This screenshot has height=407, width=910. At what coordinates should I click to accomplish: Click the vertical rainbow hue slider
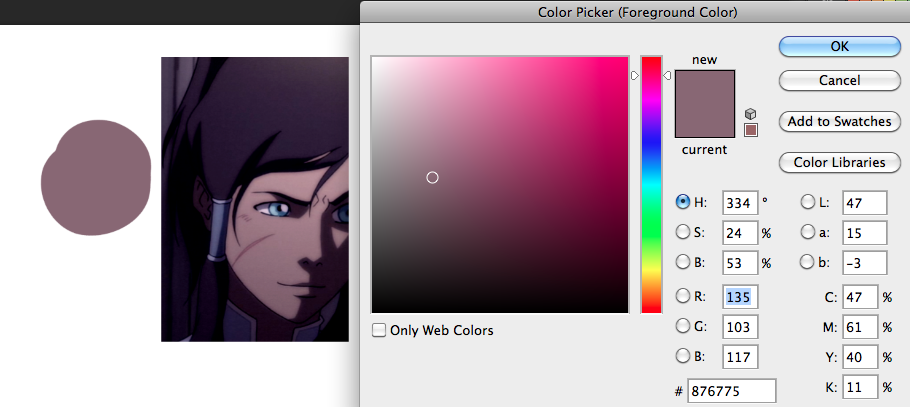pyautogui.click(x=651, y=185)
